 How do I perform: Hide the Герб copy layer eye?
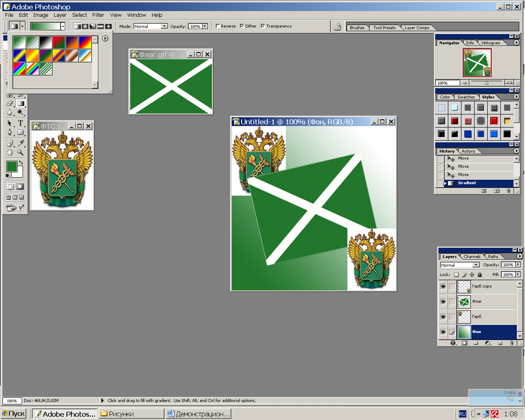coord(443,286)
